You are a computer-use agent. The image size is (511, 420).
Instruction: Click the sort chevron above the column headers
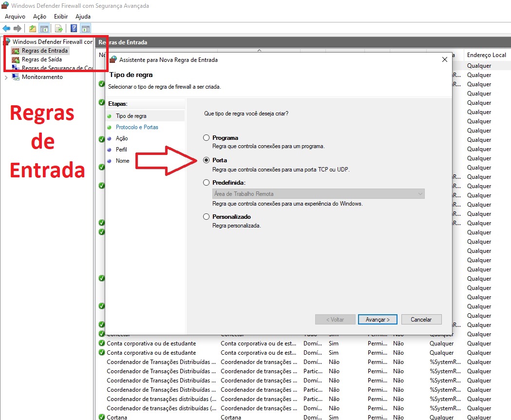click(260, 51)
